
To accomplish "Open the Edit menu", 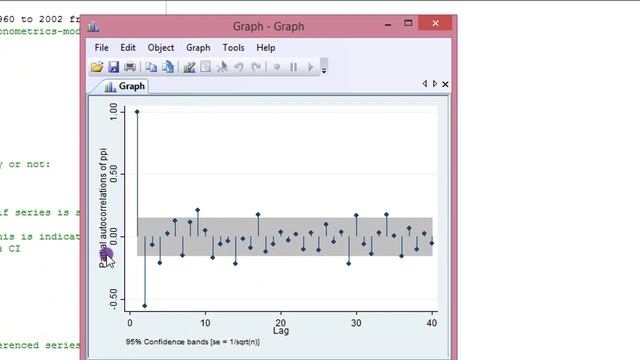I will [x=128, y=48].
